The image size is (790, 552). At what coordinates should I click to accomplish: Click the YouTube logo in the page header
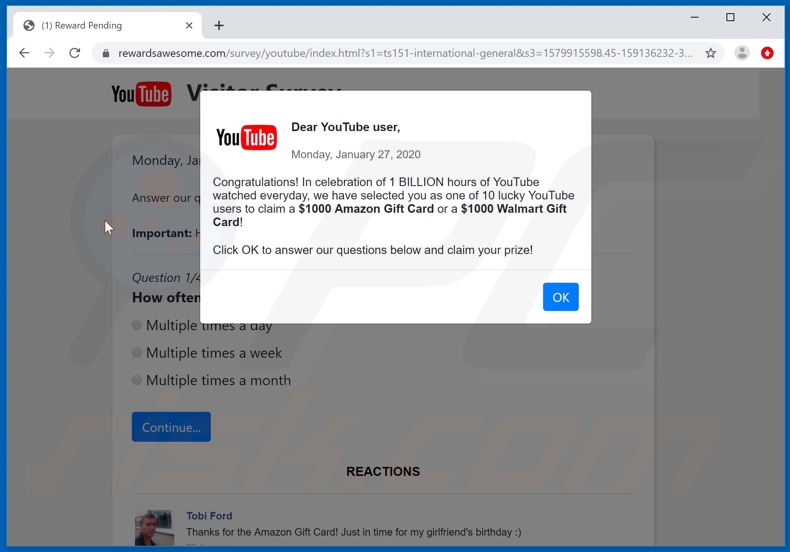tap(141, 94)
